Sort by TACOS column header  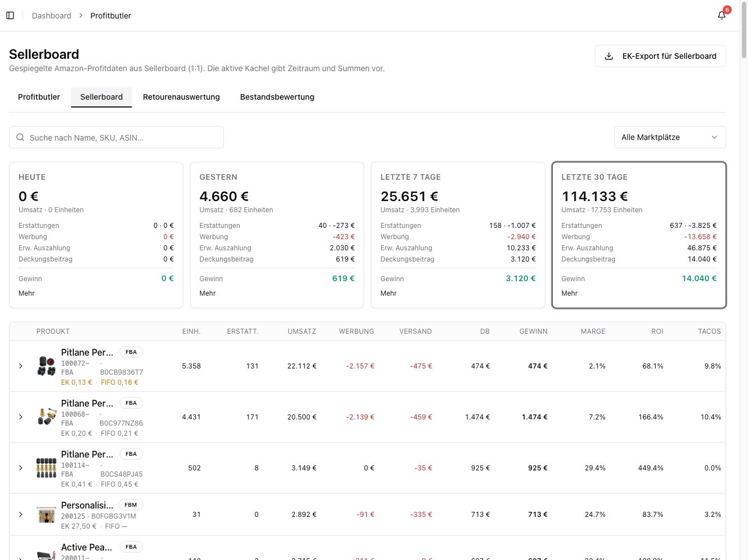[x=709, y=332]
